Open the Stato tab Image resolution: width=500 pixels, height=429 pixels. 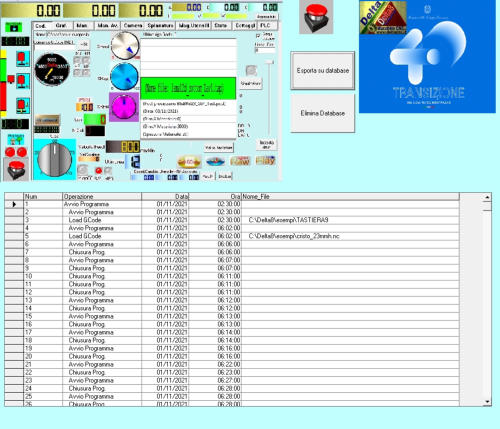coord(221,25)
